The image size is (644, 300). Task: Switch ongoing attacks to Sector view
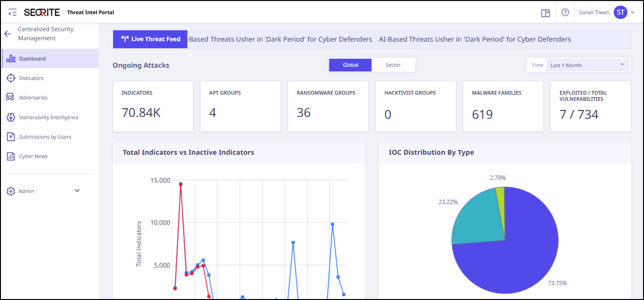(393, 65)
